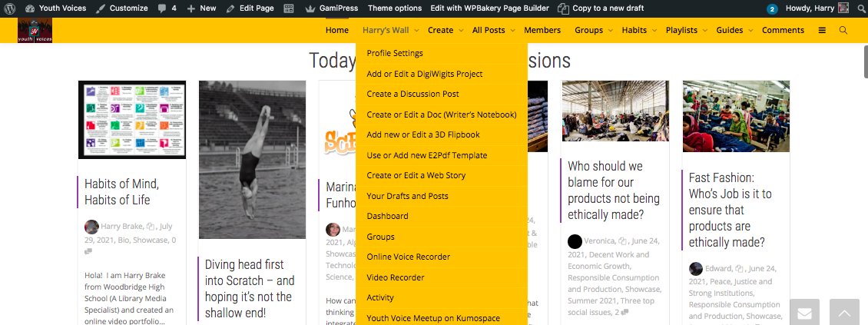The height and width of the screenshot is (325, 868).
Task: Expand the All Posts dropdown
Action: tap(493, 31)
